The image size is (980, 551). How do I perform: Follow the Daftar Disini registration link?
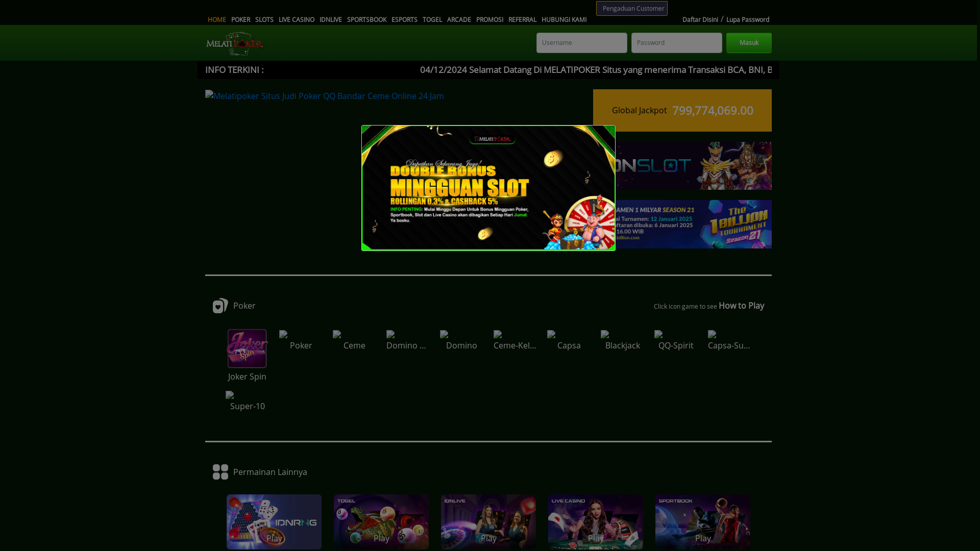(700, 19)
